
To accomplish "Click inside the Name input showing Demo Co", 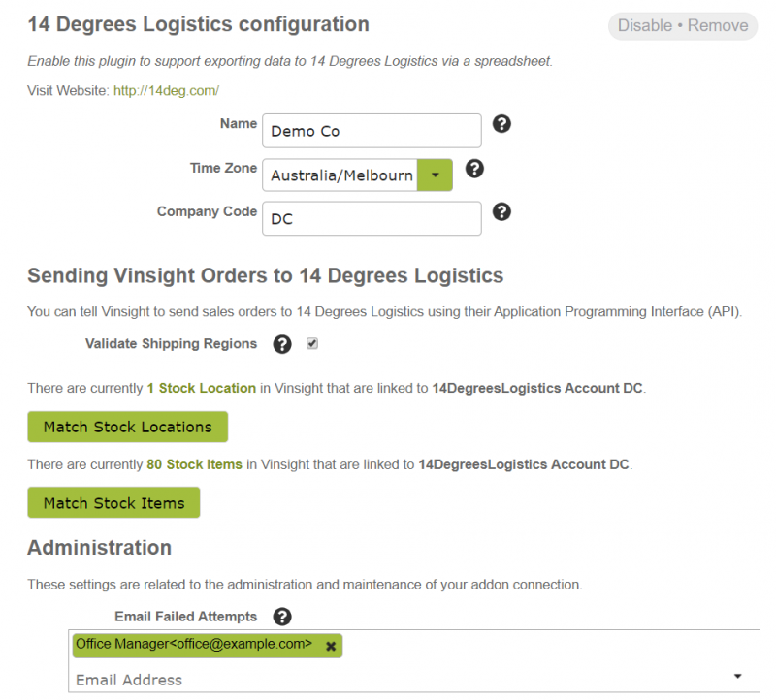I will click(x=372, y=130).
